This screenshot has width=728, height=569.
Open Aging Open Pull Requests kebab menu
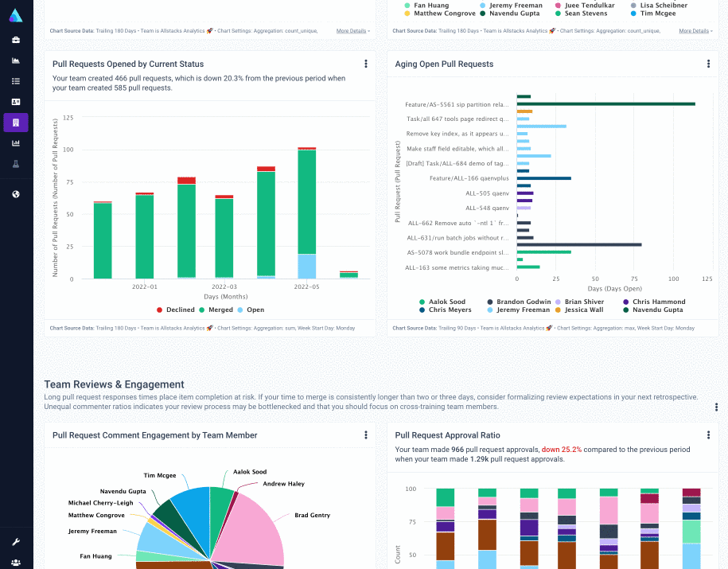(708, 64)
